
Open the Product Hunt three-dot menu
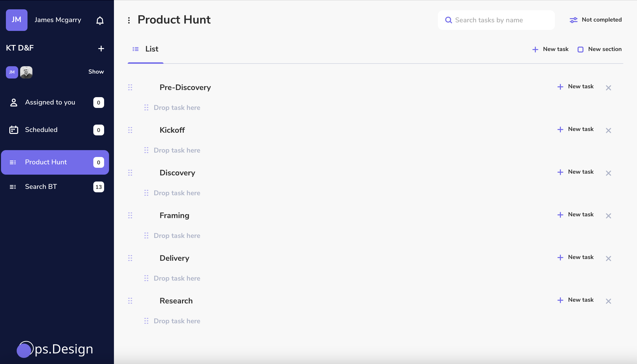coord(129,20)
